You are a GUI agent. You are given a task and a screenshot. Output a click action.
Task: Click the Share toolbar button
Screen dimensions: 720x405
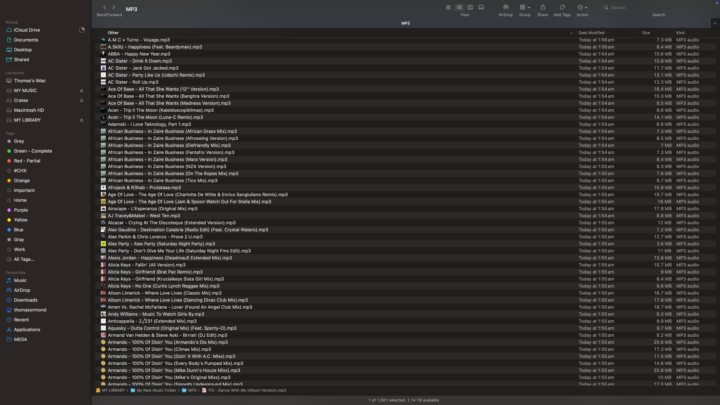click(x=543, y=7)
